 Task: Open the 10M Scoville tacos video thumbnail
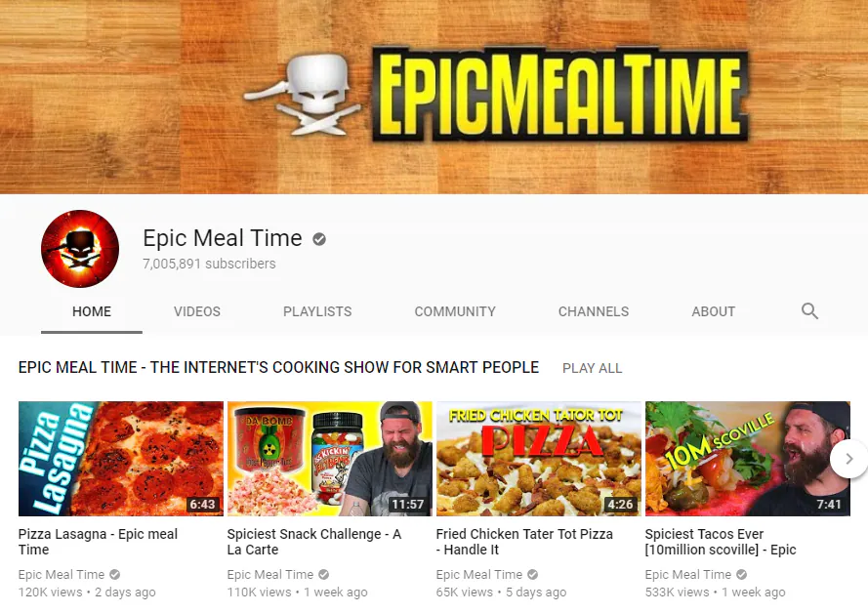pos(747,459)
